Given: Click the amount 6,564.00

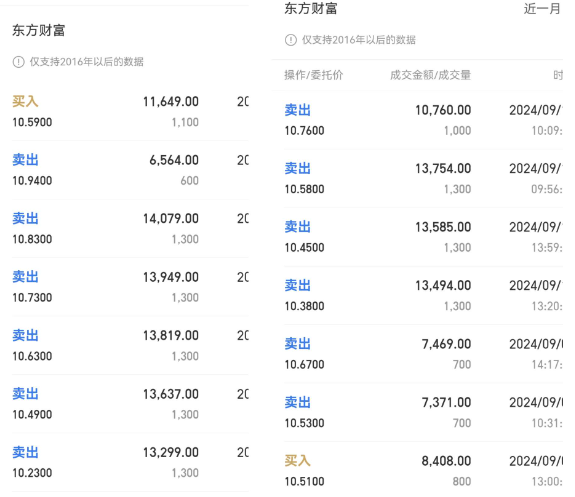Looking at the screenshot, I should [x=174, y=160].
